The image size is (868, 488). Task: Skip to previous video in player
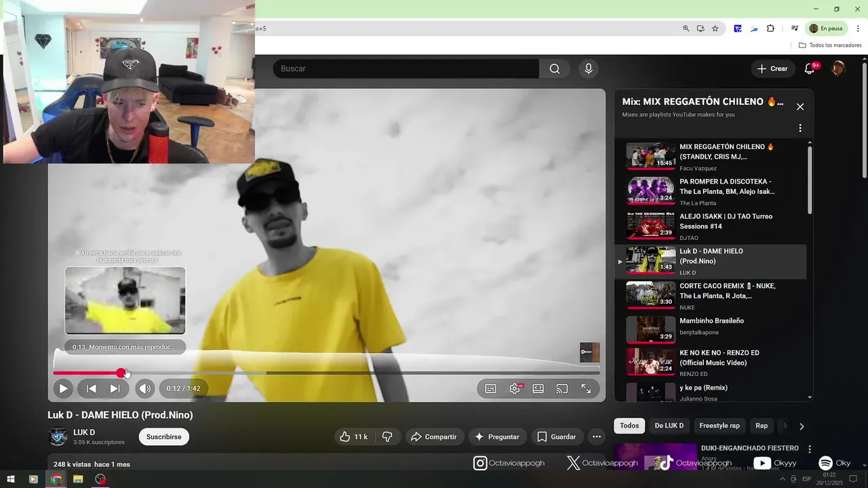pyautogui.click(x=92, y=388)
